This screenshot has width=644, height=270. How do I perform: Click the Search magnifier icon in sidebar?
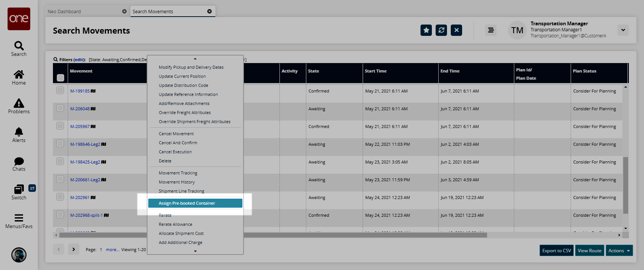click(19, 46)
